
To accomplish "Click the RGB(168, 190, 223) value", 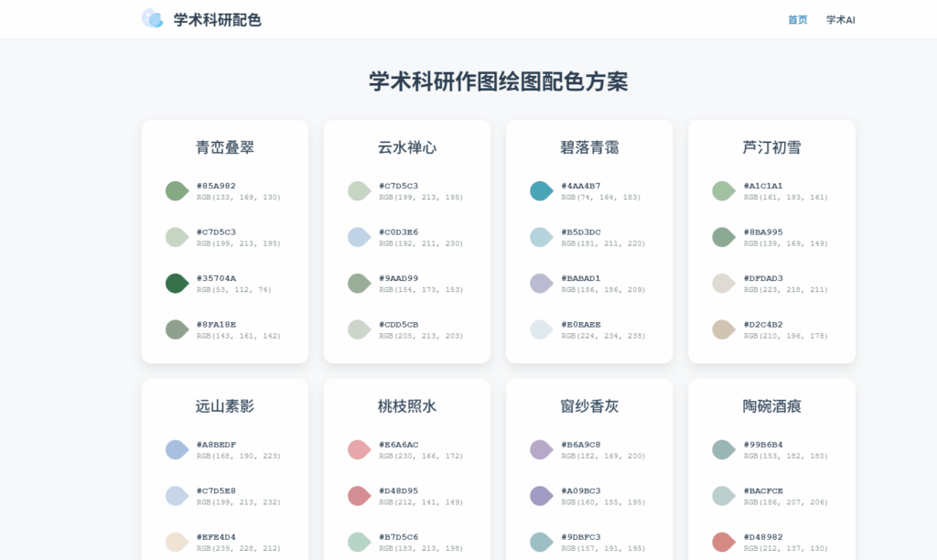I will (x=239, y=456).
